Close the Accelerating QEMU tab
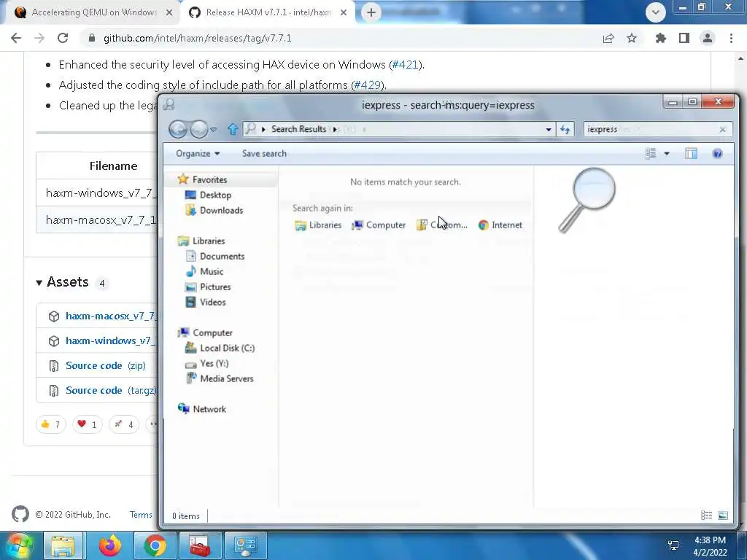Screen dimensions: 747x560 (169, 12)
